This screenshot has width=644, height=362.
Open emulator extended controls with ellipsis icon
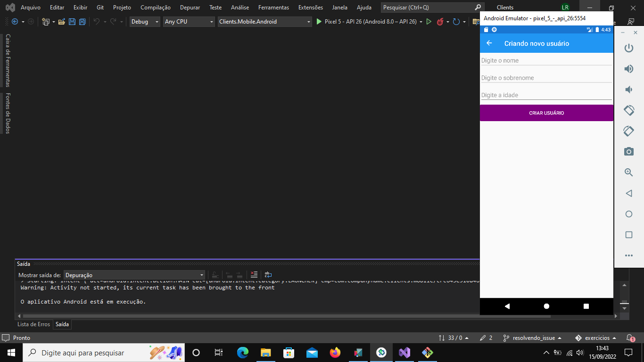[629, 255]
